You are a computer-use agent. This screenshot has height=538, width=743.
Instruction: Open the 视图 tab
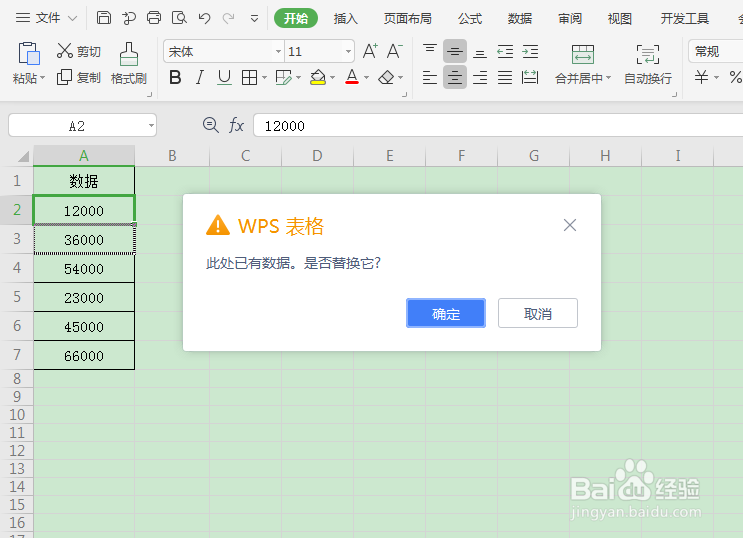pos(619,18)
